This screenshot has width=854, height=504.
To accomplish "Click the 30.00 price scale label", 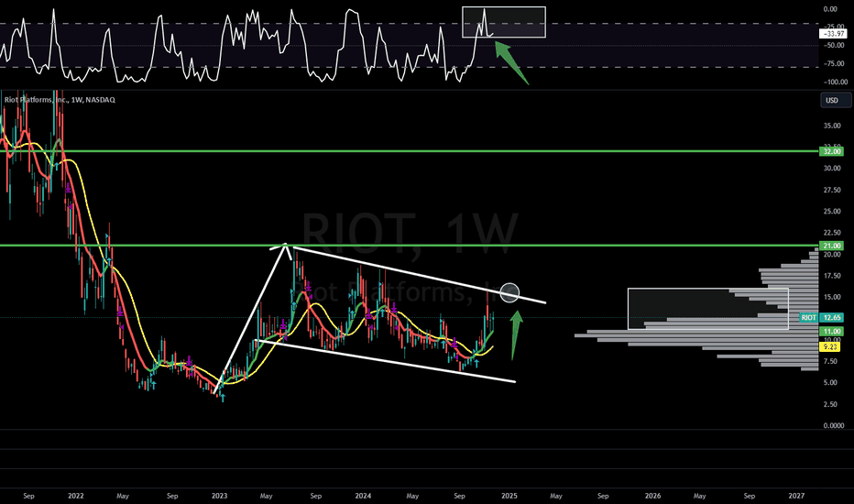I will pos(832,169).
